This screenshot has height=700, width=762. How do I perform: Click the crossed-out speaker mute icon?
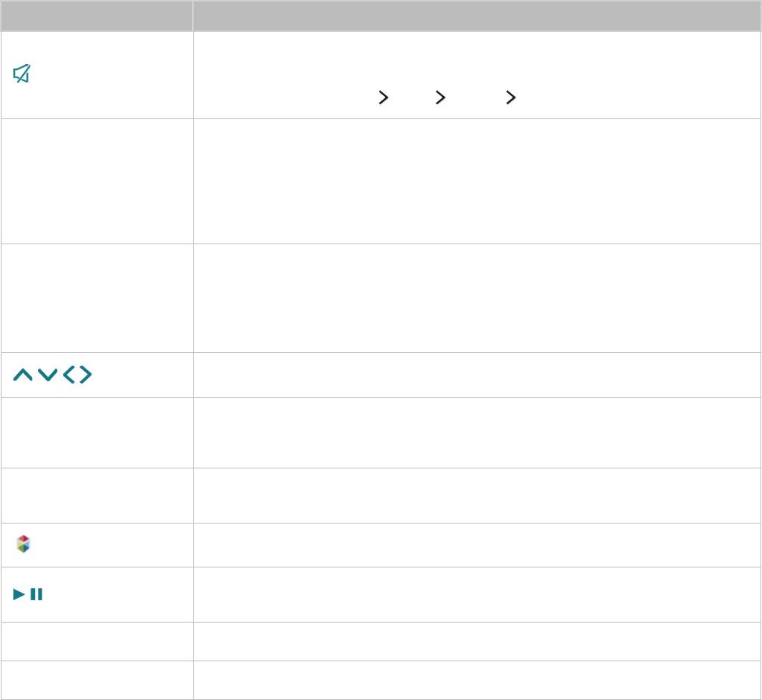[x=22, y=74]
